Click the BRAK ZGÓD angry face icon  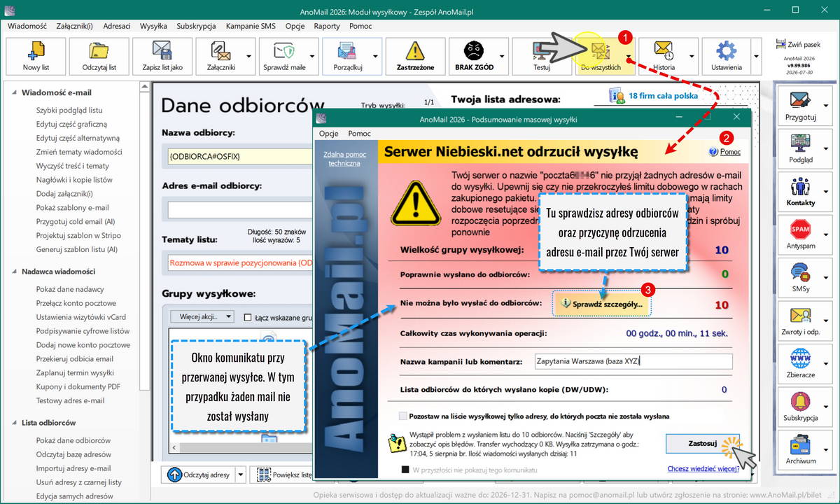(475, 50)
